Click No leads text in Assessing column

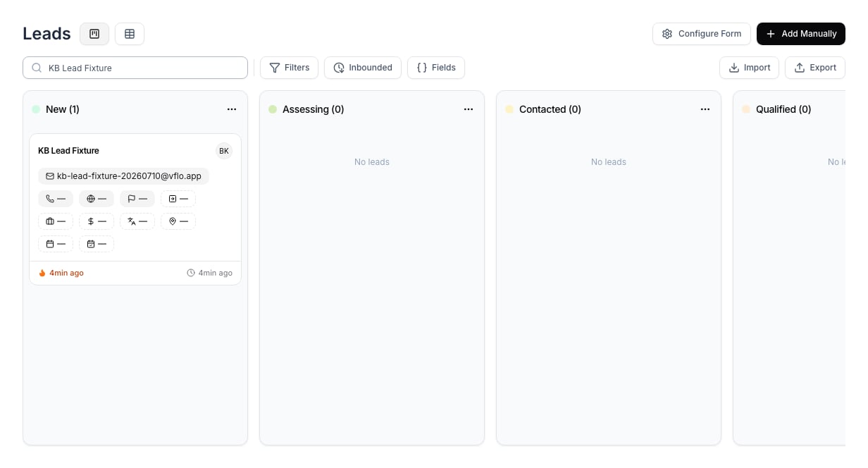click(372, 162)
